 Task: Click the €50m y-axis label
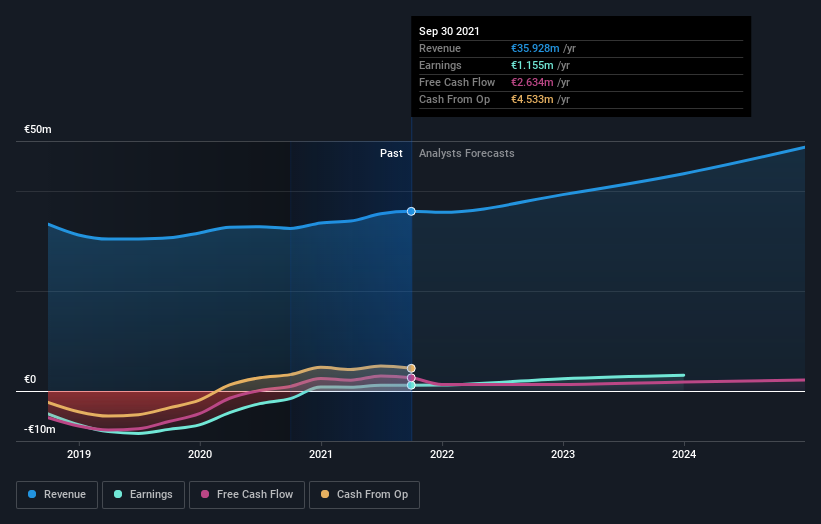(x=38, y=129)
